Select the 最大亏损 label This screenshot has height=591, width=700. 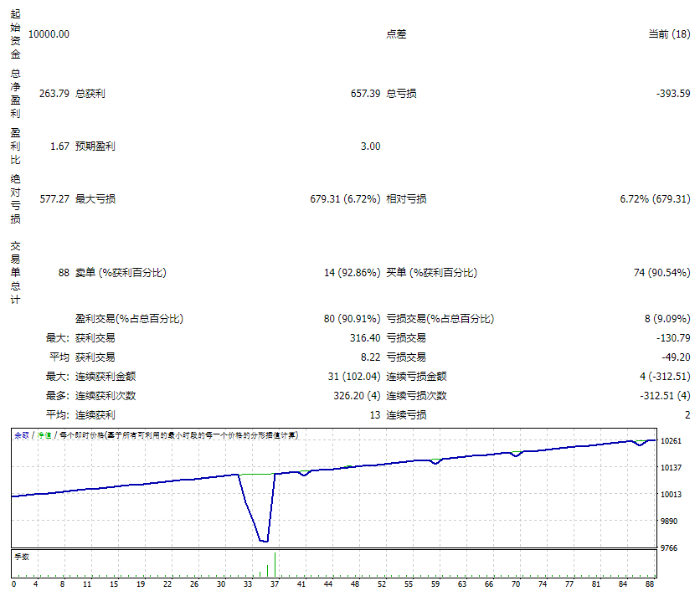95,198
